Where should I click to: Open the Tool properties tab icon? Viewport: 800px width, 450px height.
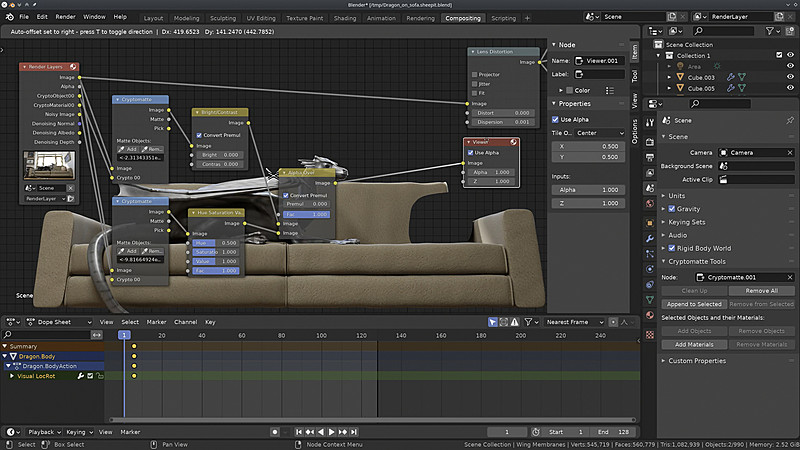coord(650,122)
